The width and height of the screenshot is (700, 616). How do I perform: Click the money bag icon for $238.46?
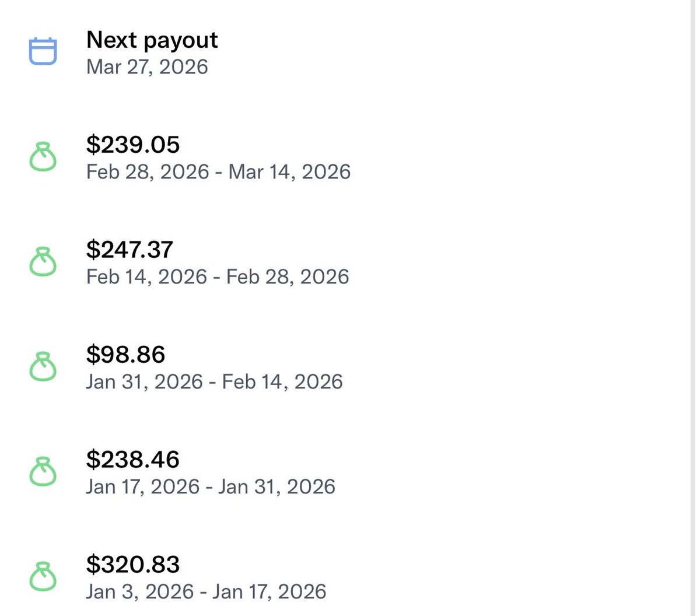pos(43,472)
